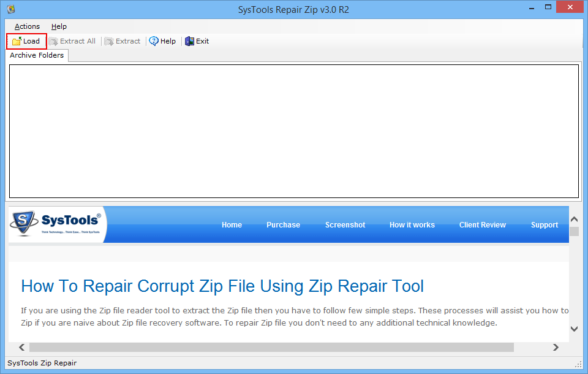Click the Extract All toolbar button
Image resolution: width=588 pixels, height=374 pixels.
coord(72,41)
